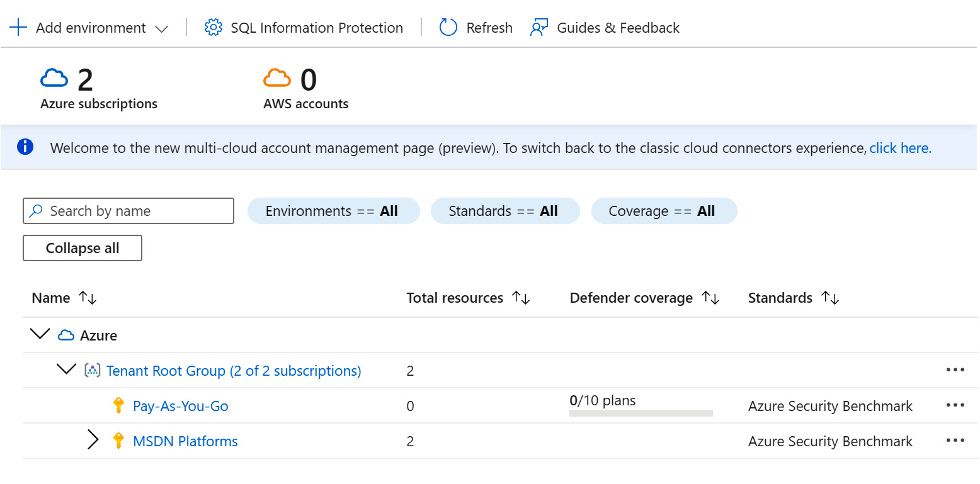Image resolution: width=980 pixels, height=484 pixels.
Task: Select total resources value 0 for Pay-As-You-Go
Action: pyautogui.click(x=411, y=406)
